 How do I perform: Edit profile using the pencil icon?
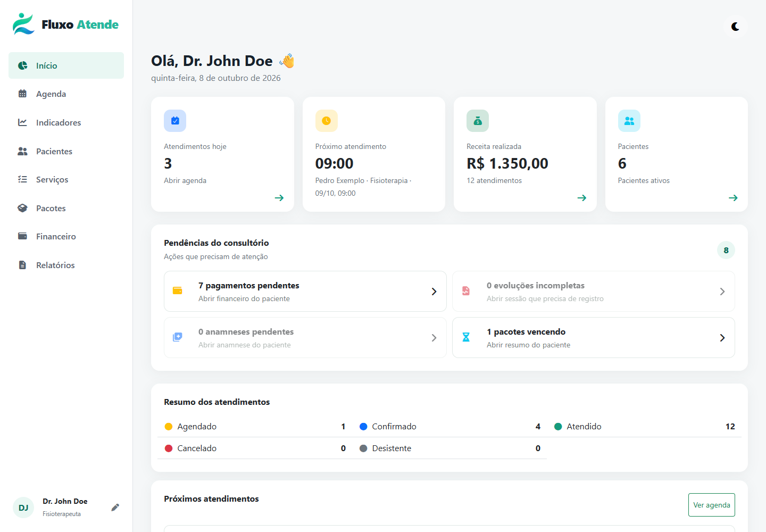tap(115, 508)
